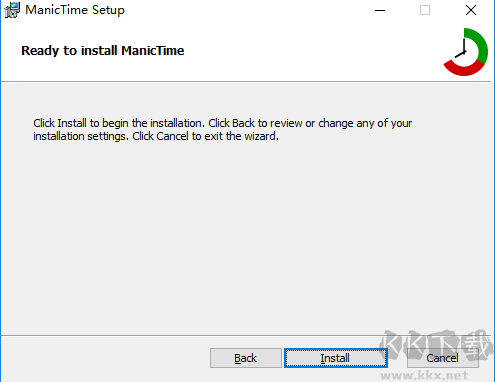Click the installer icon in the title bar
Image resolution: width=495 pixels, height=382 pixels.
click(x=12, y=10)
